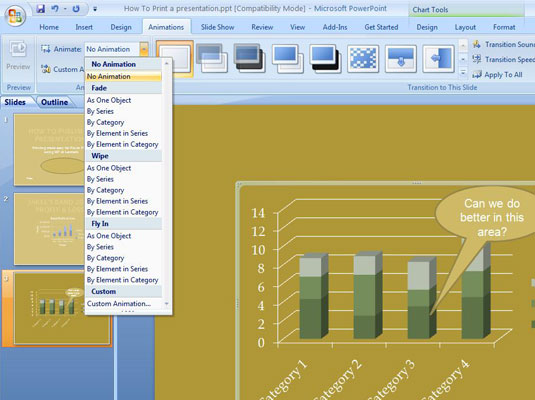Expand the full transition gallery
This screenshot has height=400, width=535.
click(463, 72)
